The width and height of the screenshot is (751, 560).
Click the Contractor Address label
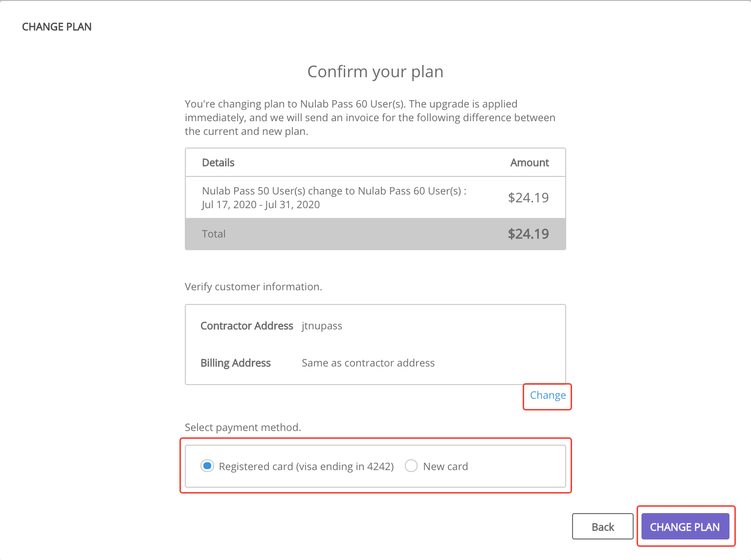247,326
